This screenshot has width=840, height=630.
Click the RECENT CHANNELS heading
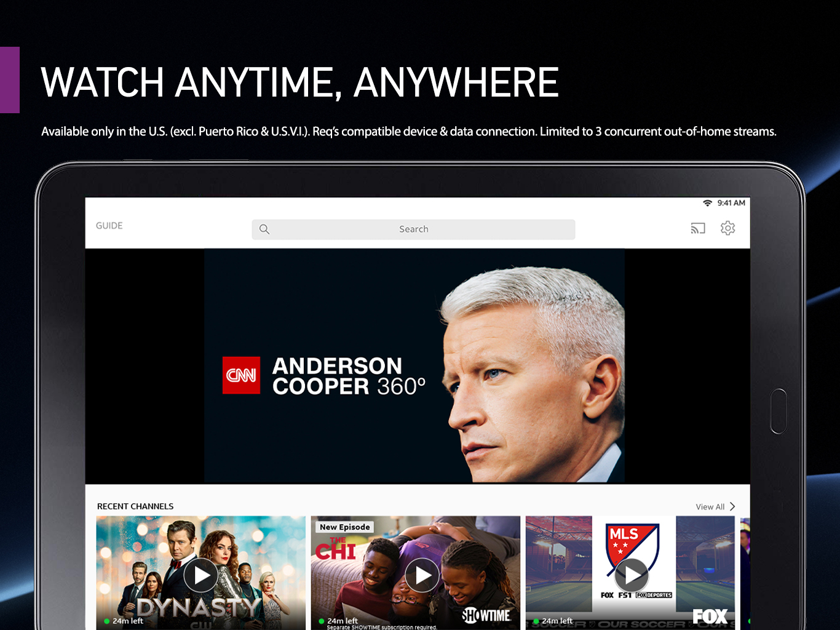click(x=135, y=506)
